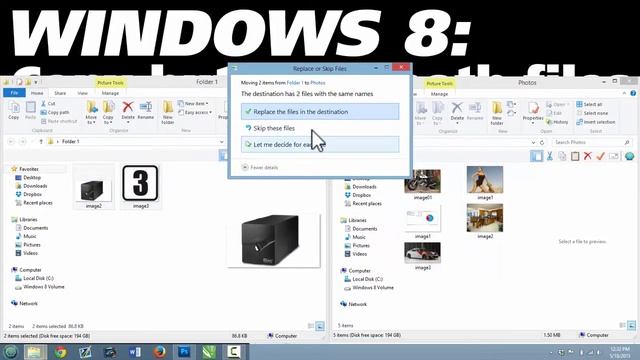Image resolution: width=640 pixels, height=360 pixels.
Task: Click Select all in Photos ribbon
Action: [x=589, y=104]
